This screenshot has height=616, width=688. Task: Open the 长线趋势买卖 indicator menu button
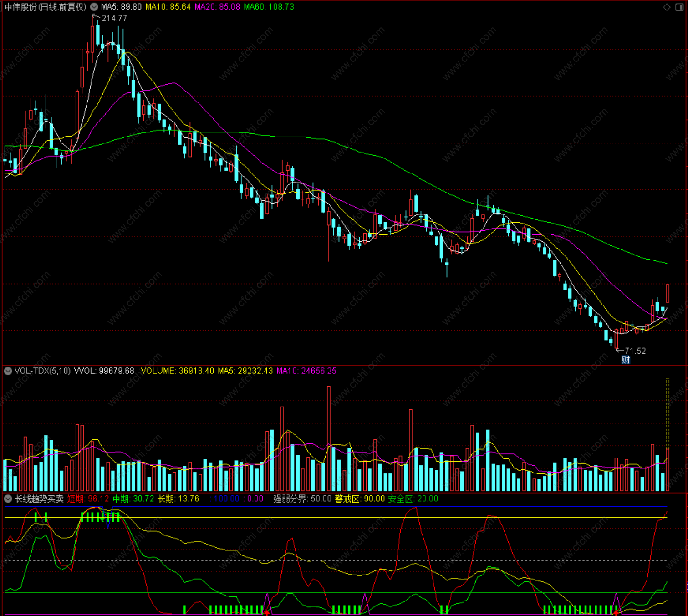[8, 499]
